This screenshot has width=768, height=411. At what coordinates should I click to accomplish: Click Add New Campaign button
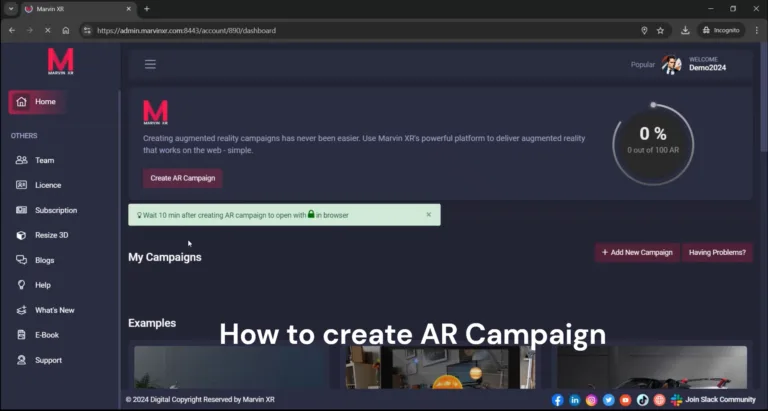(x=637, y=253)
